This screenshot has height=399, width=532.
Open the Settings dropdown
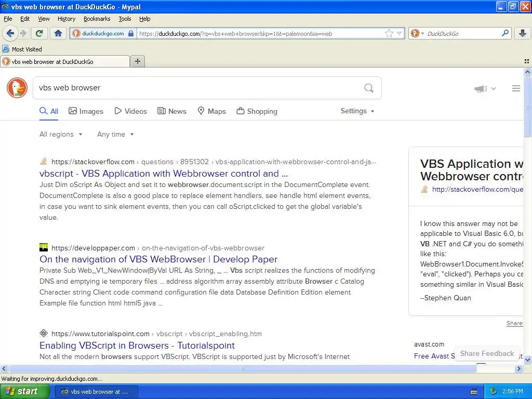click(357, 111)
